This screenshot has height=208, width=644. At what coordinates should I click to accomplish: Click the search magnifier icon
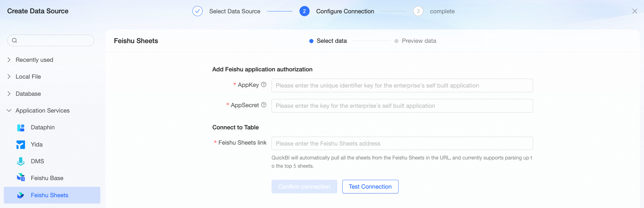coord(14,40)
